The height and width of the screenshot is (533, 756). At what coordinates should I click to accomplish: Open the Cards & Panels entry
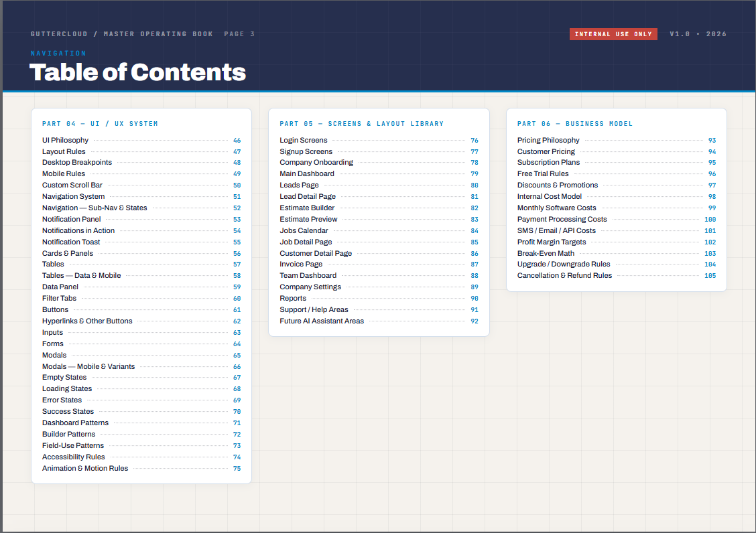click(x=141, y=254)
